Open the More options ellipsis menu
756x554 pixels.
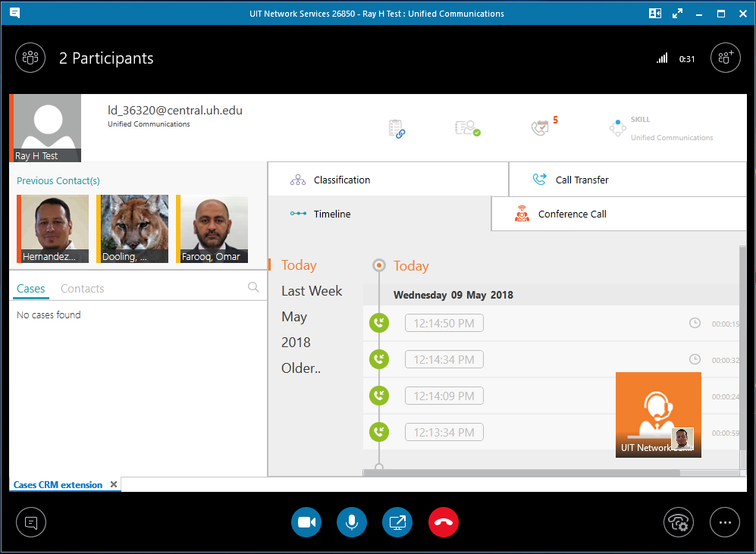(725, 522)
